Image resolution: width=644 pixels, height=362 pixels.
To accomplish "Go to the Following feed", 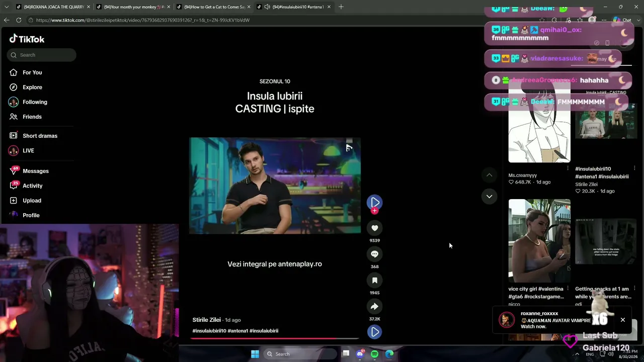I will tap(35, 102).
